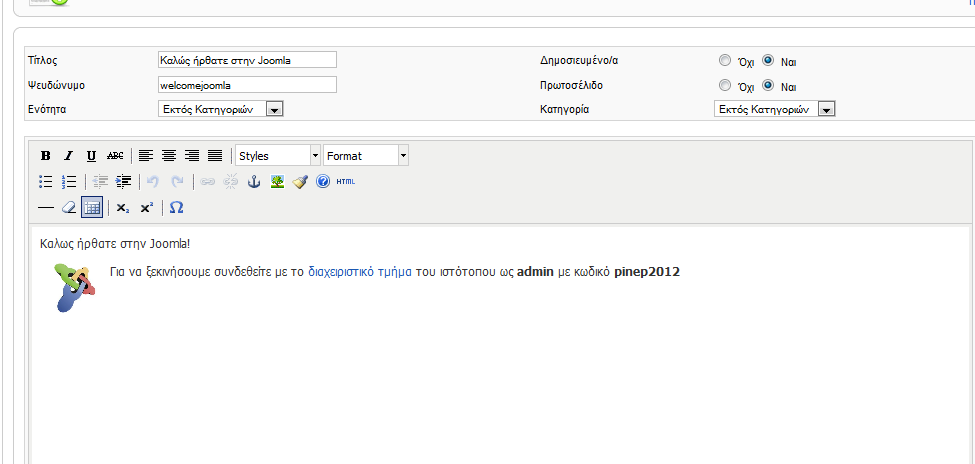975x464 pixels.
Task: Align text left
Action: click(x=146, y=155)
